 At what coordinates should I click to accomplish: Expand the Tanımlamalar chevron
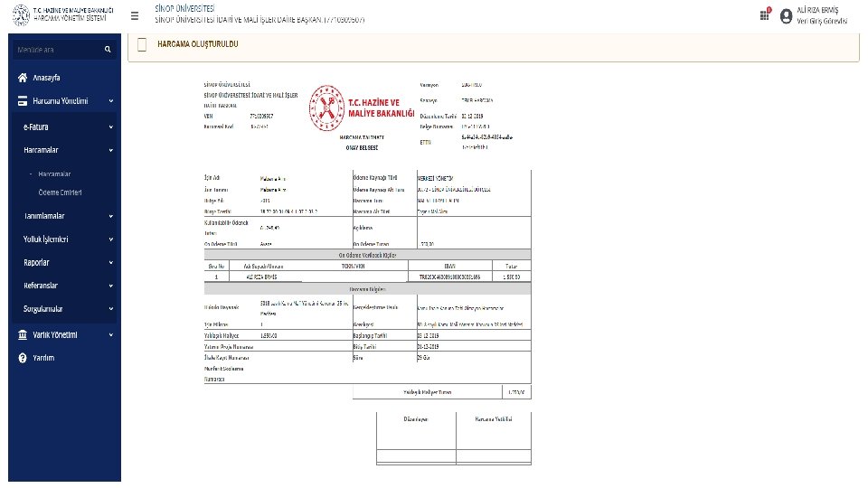click(110, 216)
